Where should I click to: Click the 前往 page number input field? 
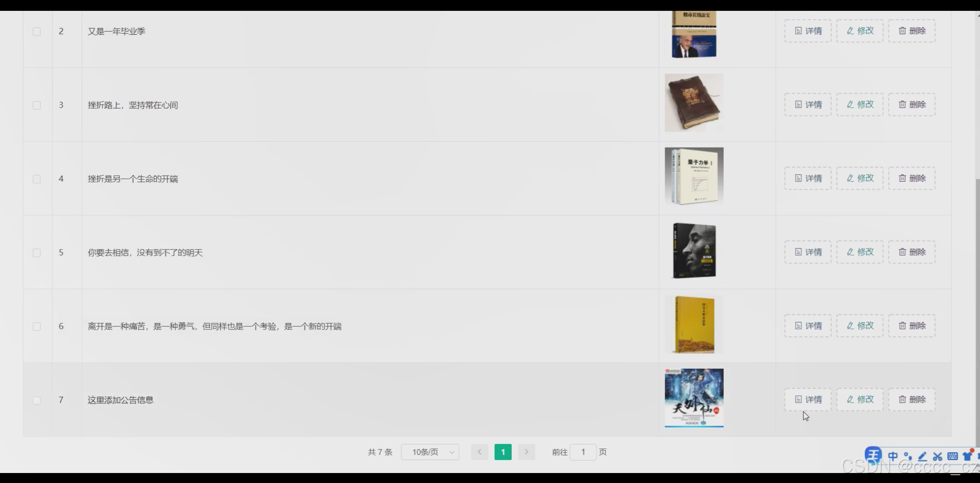(x=583, y=452)
